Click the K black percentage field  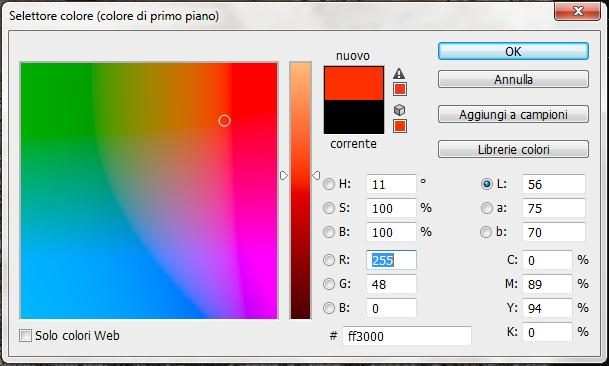pyautogui.click(x=547, y=332)
